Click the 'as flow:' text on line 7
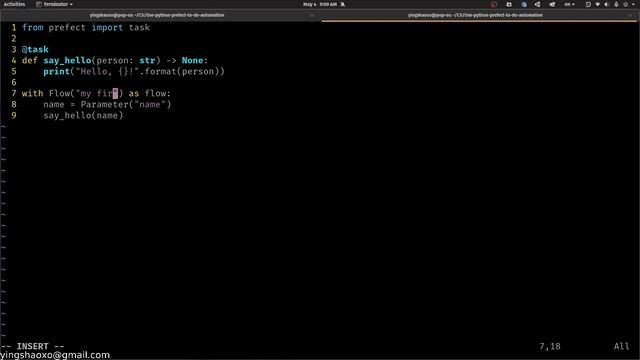The height and width of the screenshot is (360, 640). (x=150, y=93)
